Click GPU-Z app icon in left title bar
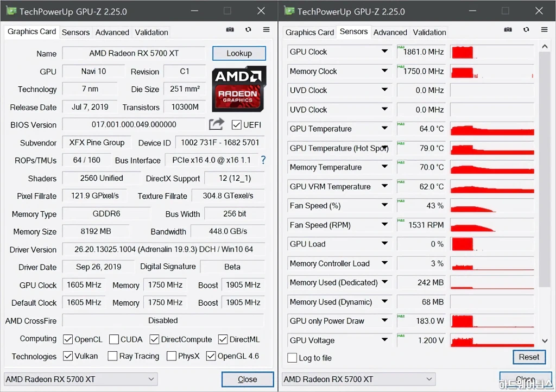Viewport: 556px width, 392px height. [11, 11]
